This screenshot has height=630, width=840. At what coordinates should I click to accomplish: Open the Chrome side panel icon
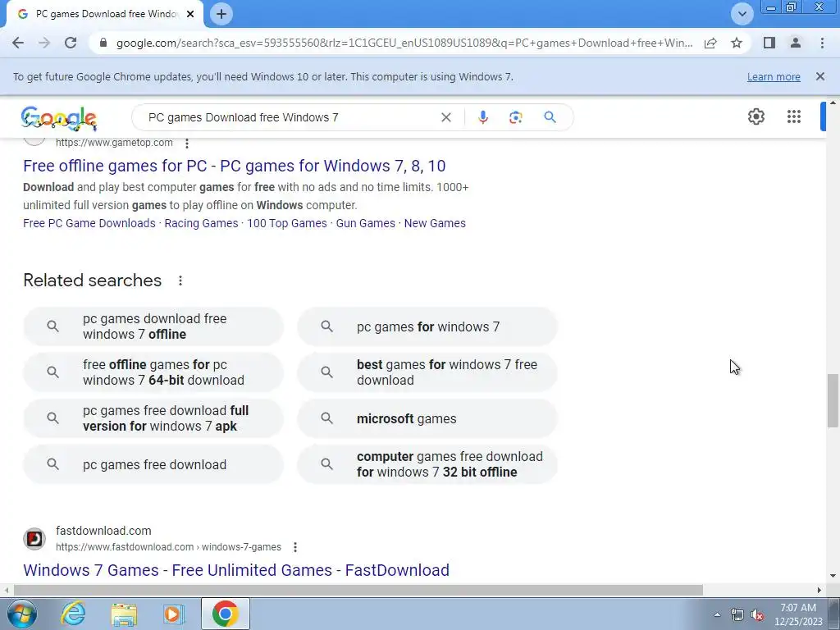pos(769,43)
